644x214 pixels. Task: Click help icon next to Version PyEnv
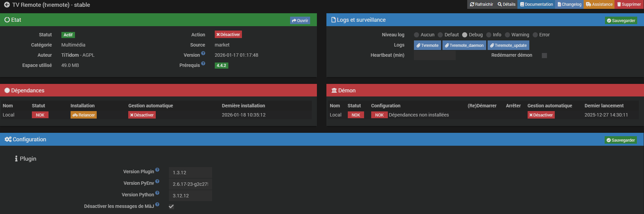[157, 181]
